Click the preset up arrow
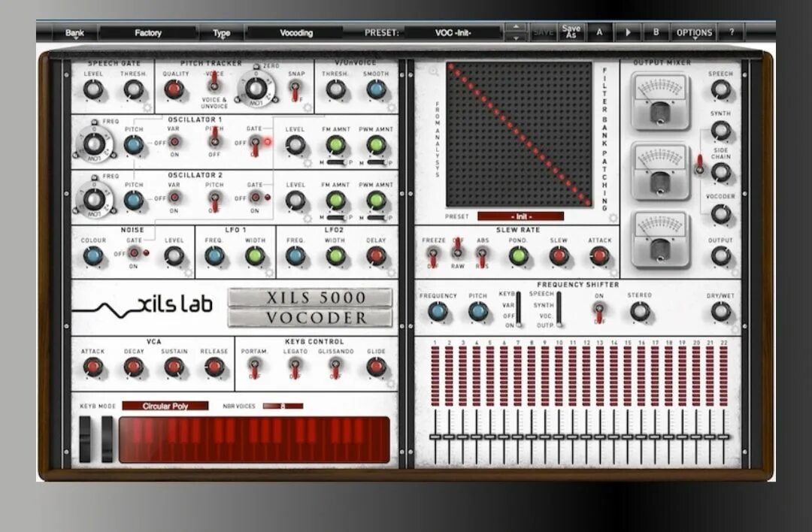This screenshot has width=812, height=532. coord(516,27)
